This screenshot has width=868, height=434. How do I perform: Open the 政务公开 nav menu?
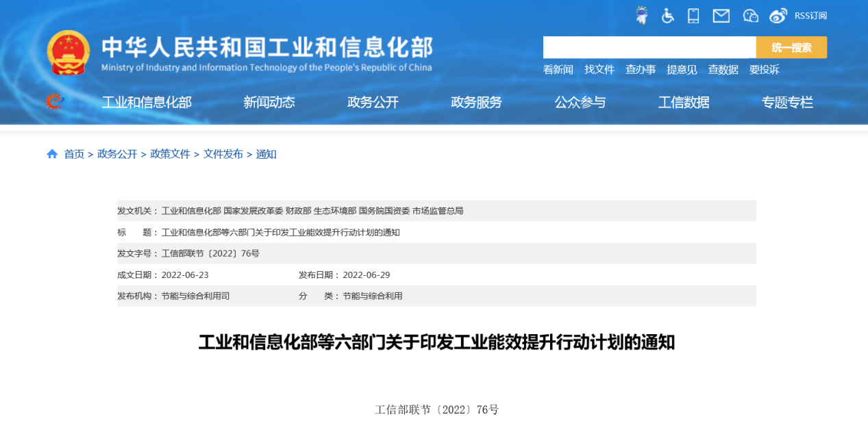pos(373,103)
